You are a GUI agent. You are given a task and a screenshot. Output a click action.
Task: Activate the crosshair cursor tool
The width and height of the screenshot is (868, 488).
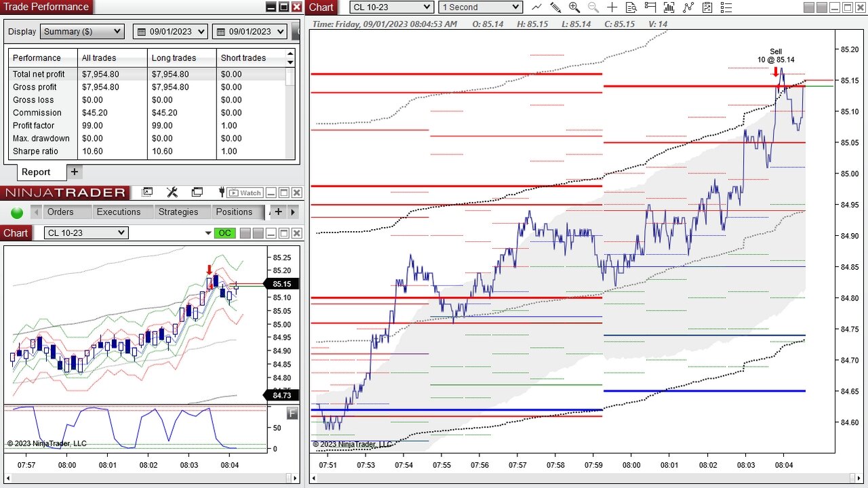[612, 7]
